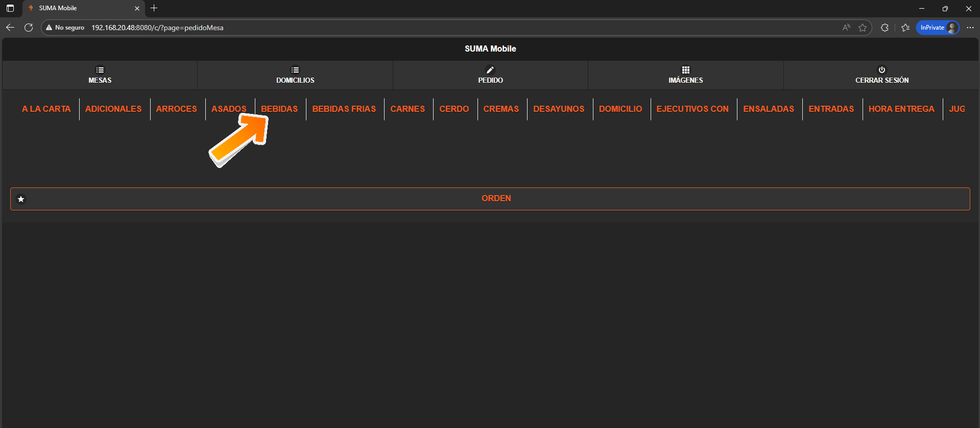Screen dimensions: 980x428
Task: Select the BEBIDAS category
Action: click(279, 109)
